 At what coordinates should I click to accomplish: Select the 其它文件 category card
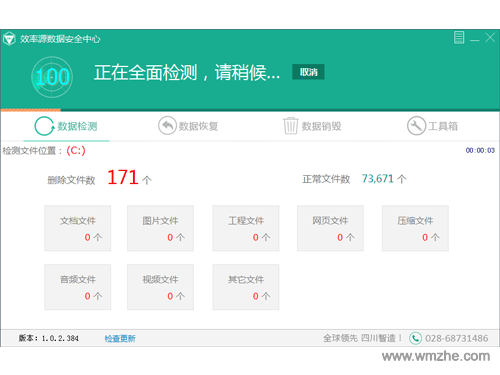pos(246,287)
